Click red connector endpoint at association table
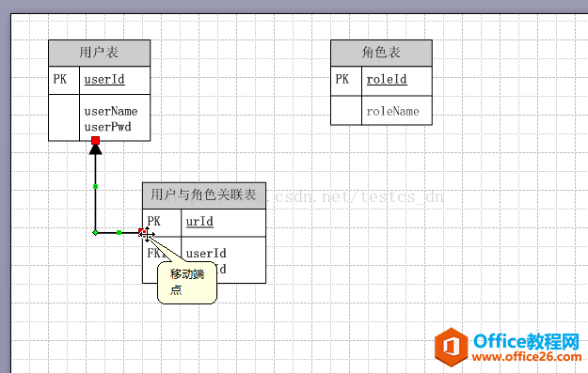 142,232
